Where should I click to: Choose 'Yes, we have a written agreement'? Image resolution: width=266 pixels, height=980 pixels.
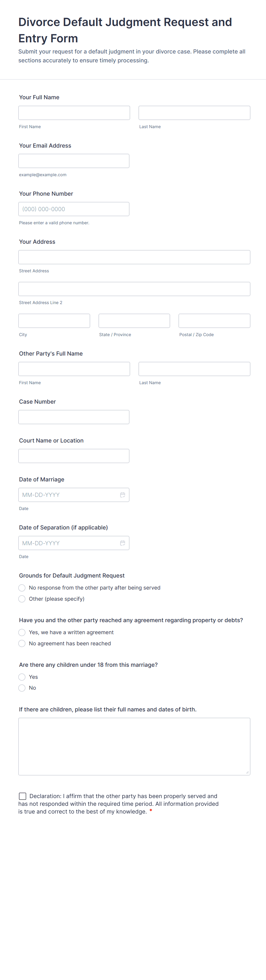[22, 632]
